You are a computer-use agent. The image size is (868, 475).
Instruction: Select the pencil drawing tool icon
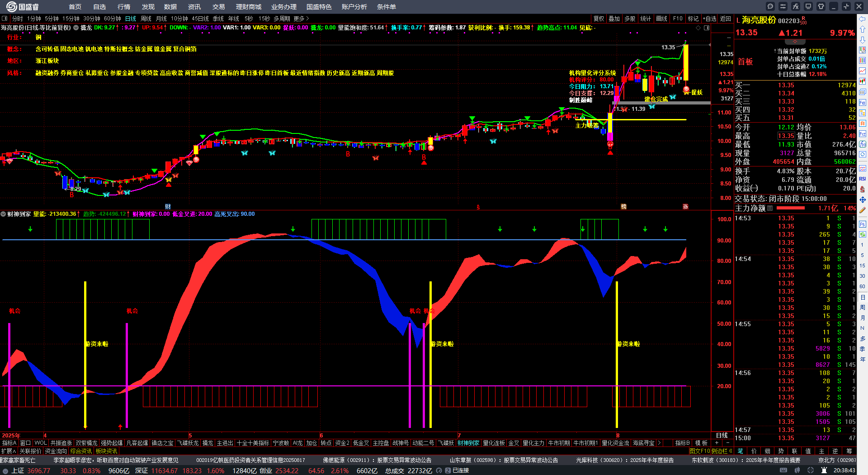[x=863, y=210]
